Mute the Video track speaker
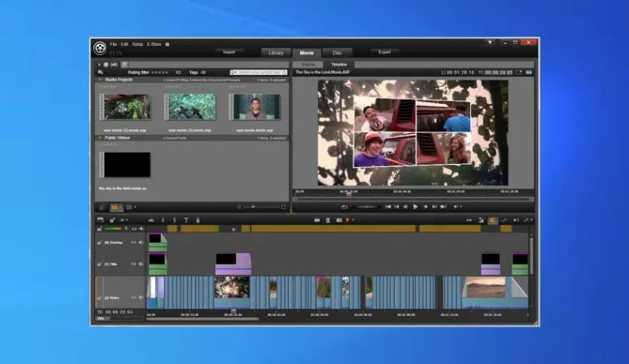 141,298
